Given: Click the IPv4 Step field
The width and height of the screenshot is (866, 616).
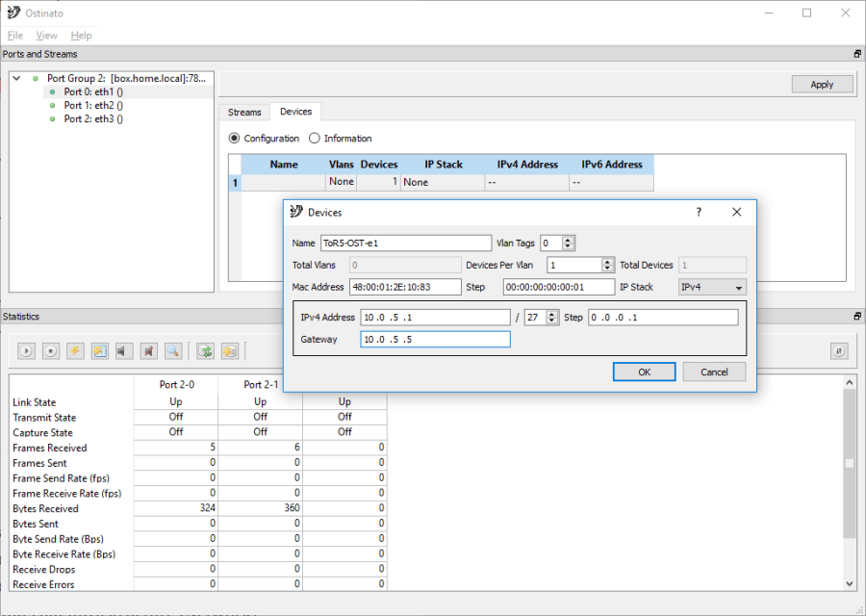Looking at the screenshot, I should point(663,317).
